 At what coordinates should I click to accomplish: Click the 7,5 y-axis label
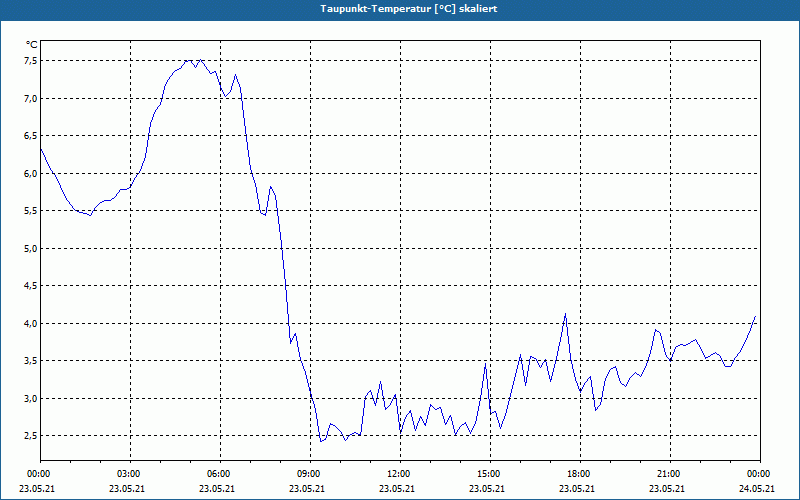31,61
